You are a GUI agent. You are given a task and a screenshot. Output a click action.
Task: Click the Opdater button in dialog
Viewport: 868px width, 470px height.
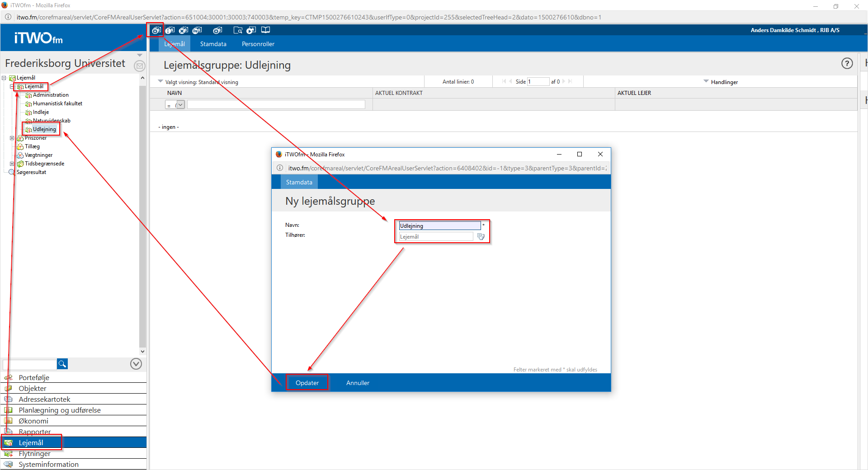[x=307, y=383]
